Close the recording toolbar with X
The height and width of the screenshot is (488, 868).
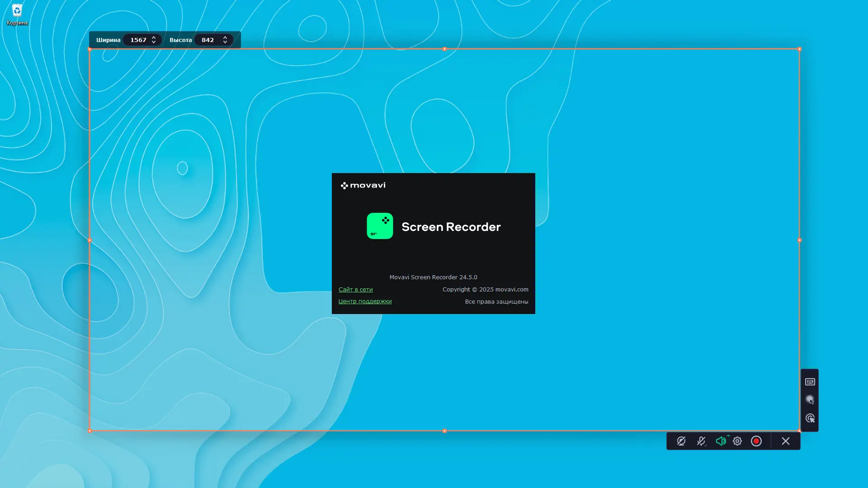pyautogui.click(x=786, y=441)
